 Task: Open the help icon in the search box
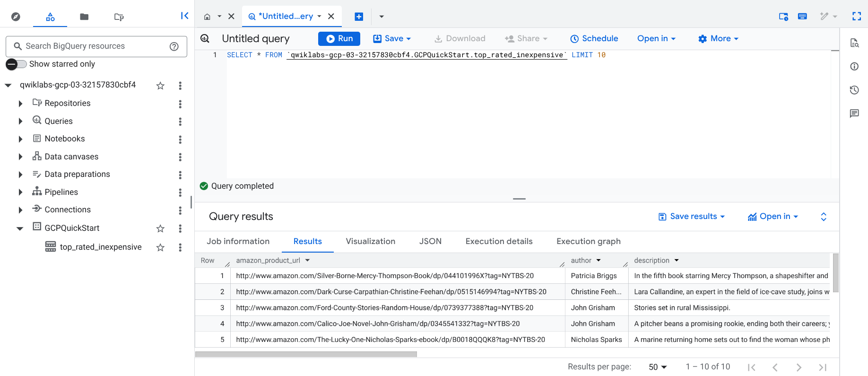click(x=174, y=46)
